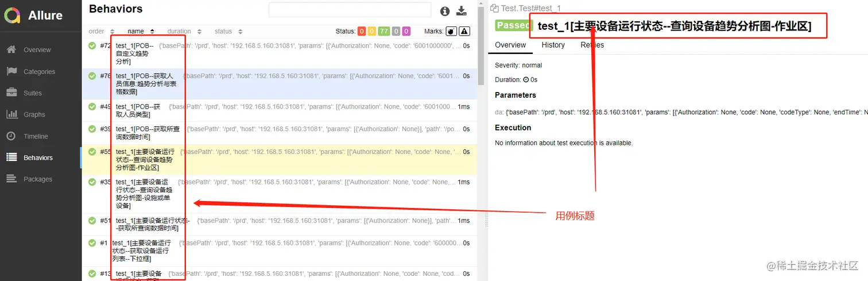Sort the list by order
Viewport: 868px width, 281px height.
tap(102, 32)
